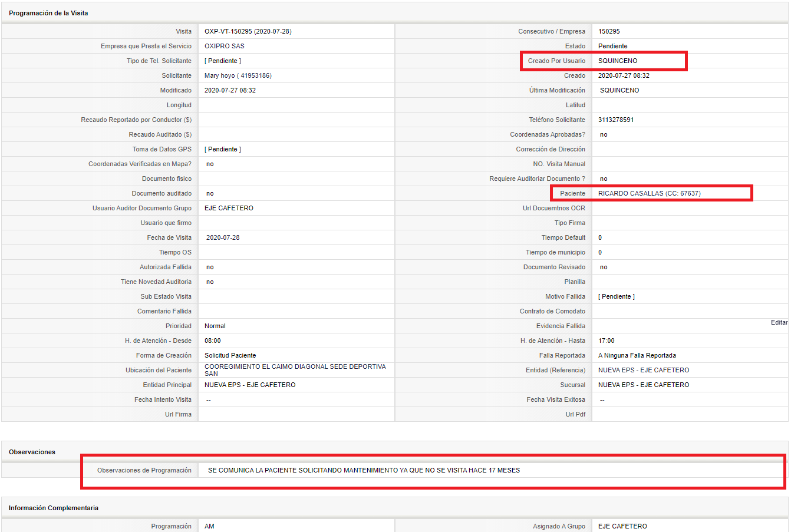Click the Programación de la Visita section header
The height and width of the screenshot is (532, 791).
tap(48, 13)
